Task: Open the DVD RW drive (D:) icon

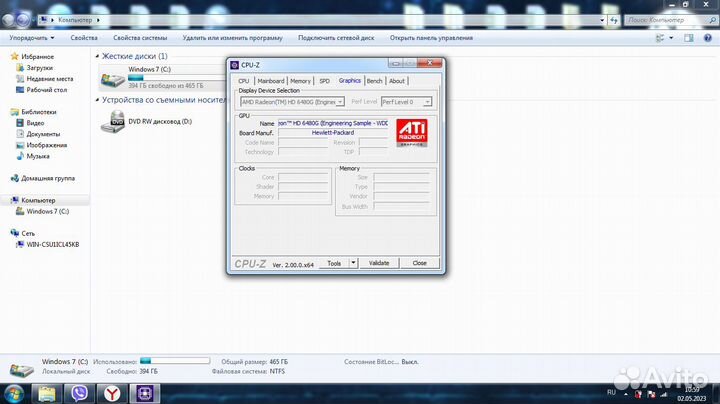Action: coord(113,122)
